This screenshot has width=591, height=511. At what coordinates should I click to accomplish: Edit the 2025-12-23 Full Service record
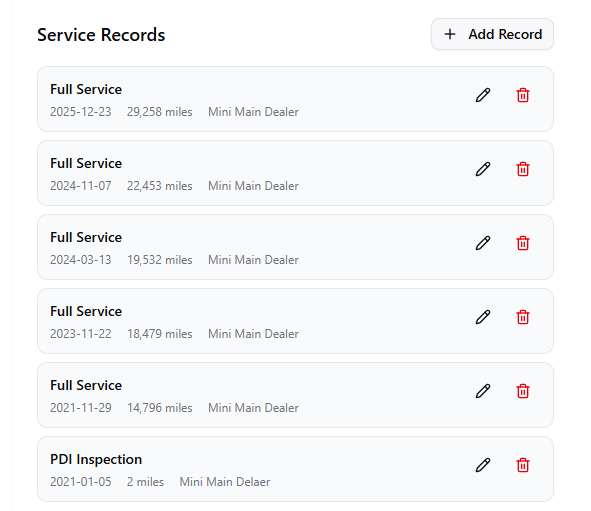click(x=483, y=95)
